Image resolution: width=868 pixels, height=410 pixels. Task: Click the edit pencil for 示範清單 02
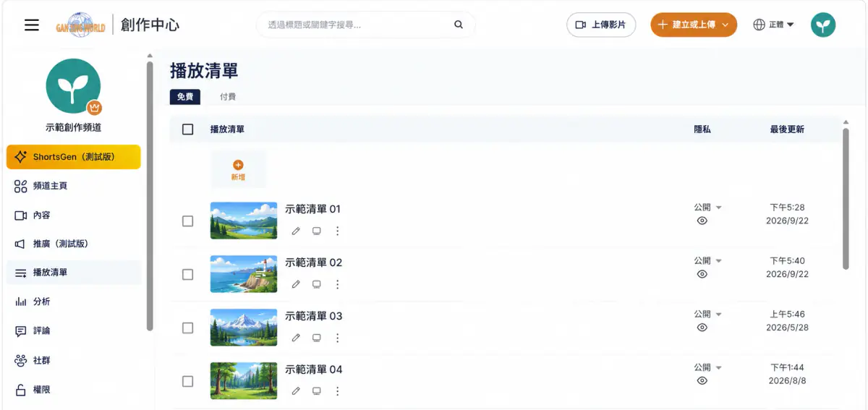pyautogui.click(x=296, y=285)
